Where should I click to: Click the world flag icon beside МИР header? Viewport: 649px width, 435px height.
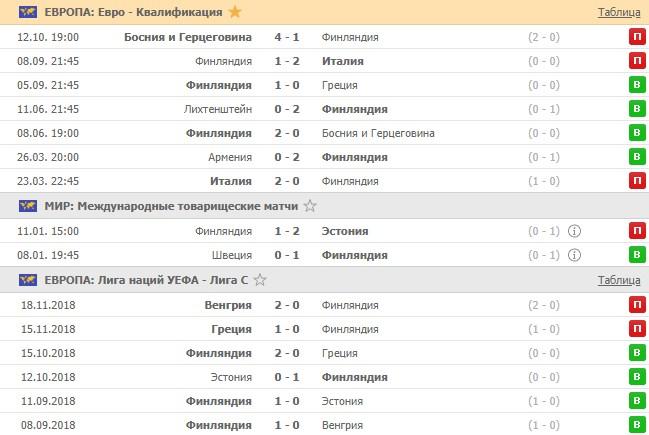pos(27,206)
